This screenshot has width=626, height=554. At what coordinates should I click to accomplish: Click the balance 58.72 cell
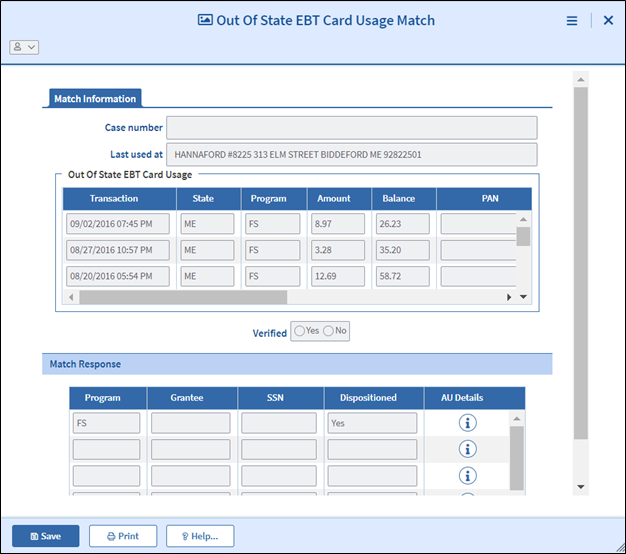click(402, 276)
